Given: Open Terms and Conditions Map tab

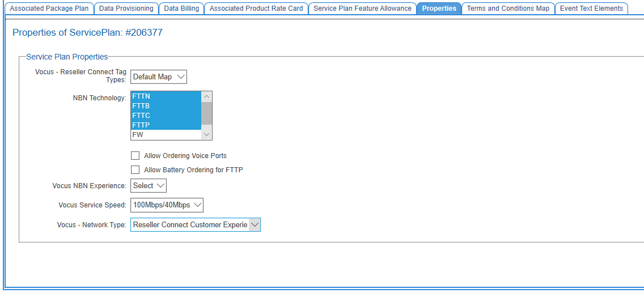Looking at the screenshot, I should [508, 9].
